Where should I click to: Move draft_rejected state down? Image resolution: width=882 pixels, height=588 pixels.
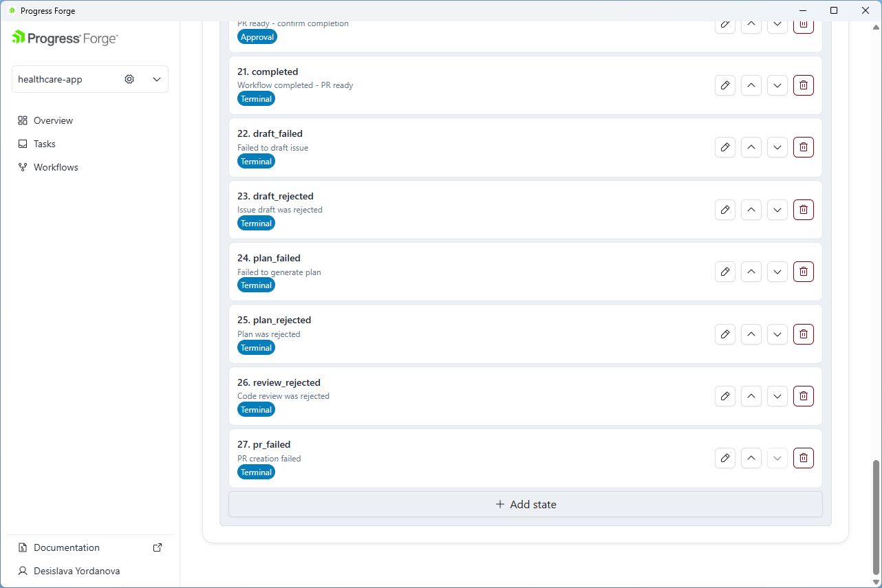pos(777,210)
